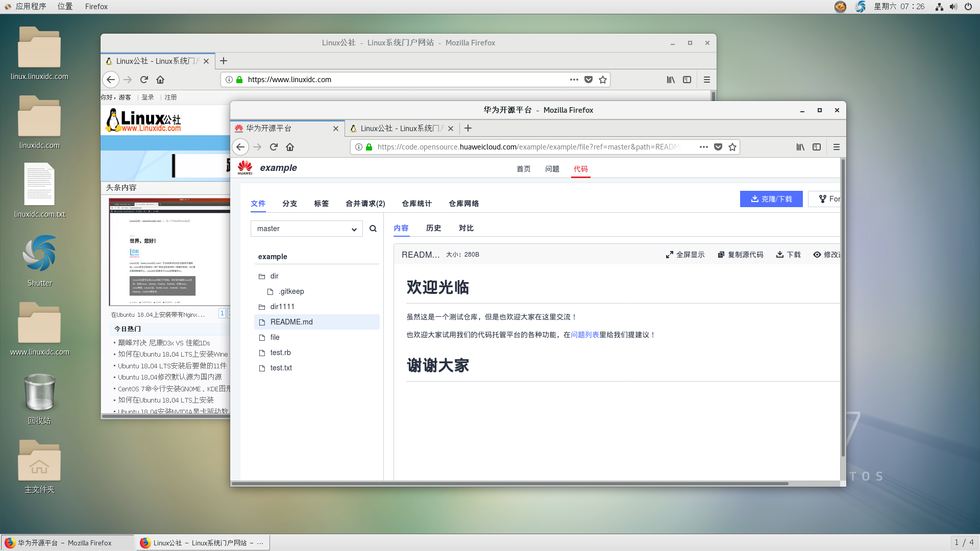Click the Huawei logo

coord(245,167)
